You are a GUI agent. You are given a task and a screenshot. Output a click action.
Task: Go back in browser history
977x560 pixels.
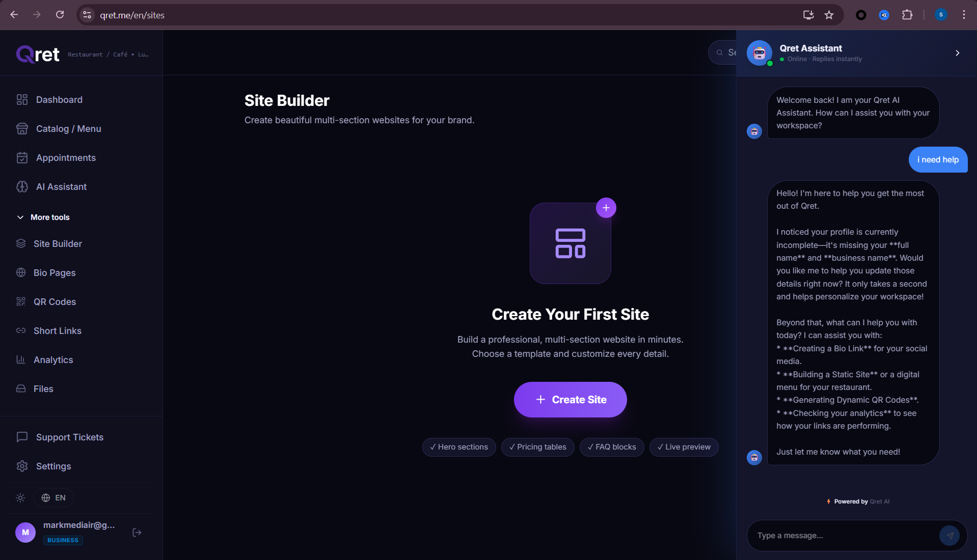[14, 15]
